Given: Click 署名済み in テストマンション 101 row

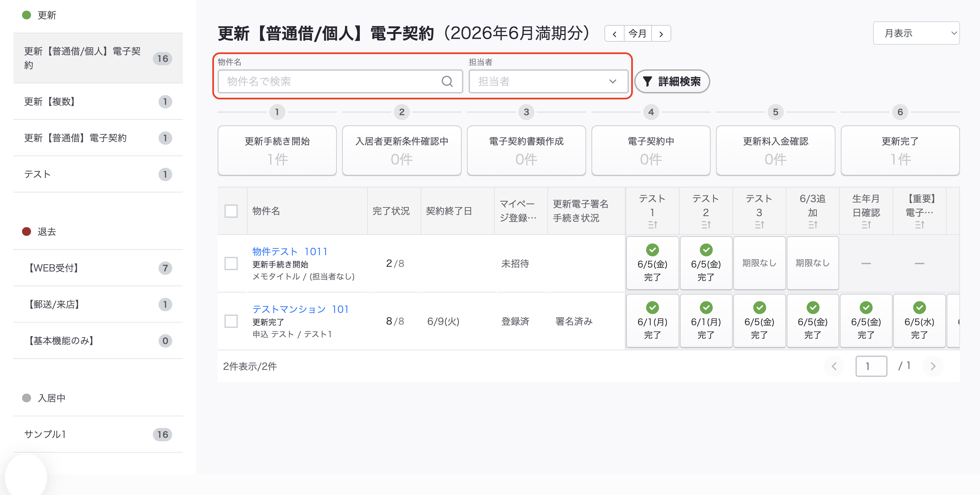Looking at the screenshot, I should point(574,321).
